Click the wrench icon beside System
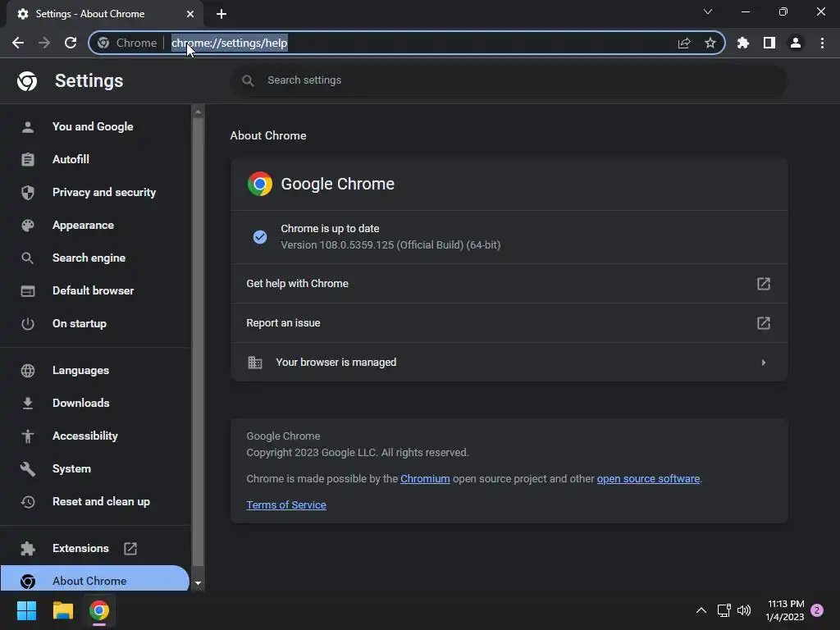The width and height of the screenshot is (840, 630). point(28,468)
